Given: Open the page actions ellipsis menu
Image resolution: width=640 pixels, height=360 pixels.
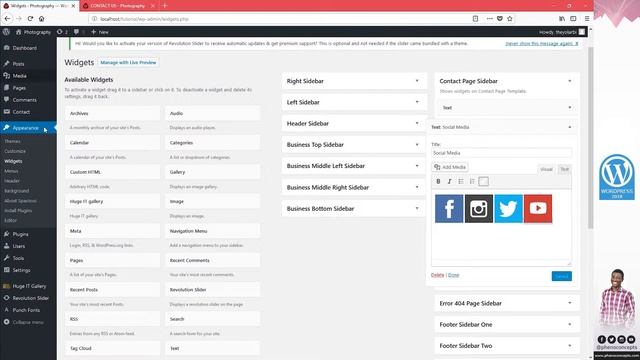Looking at the screenshot, I should [489, 18].
